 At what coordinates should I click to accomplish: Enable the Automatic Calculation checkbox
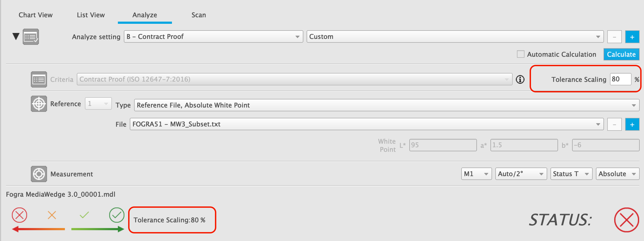[520, 54]
